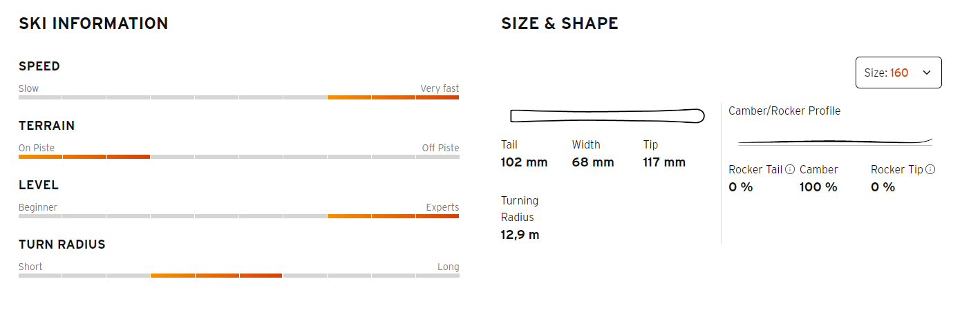Click the Terrain rating bar
The image size is (980, 335).
pyautogui.click(x=238, y=157)
